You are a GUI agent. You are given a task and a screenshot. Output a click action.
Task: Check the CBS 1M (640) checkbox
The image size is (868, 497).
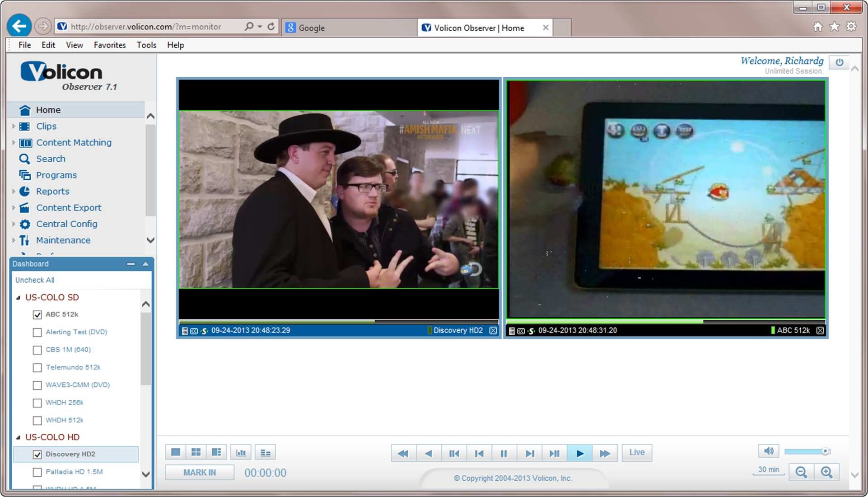(x=37, y=350)
